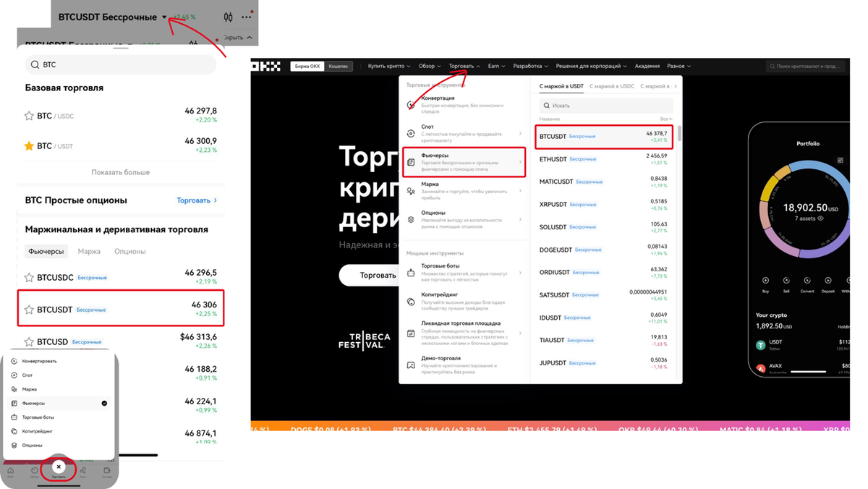The width and height of the screenshot is (868, 489).
Task: Click the Торговые боты robot icon on the website
Action: pos(411,273)
